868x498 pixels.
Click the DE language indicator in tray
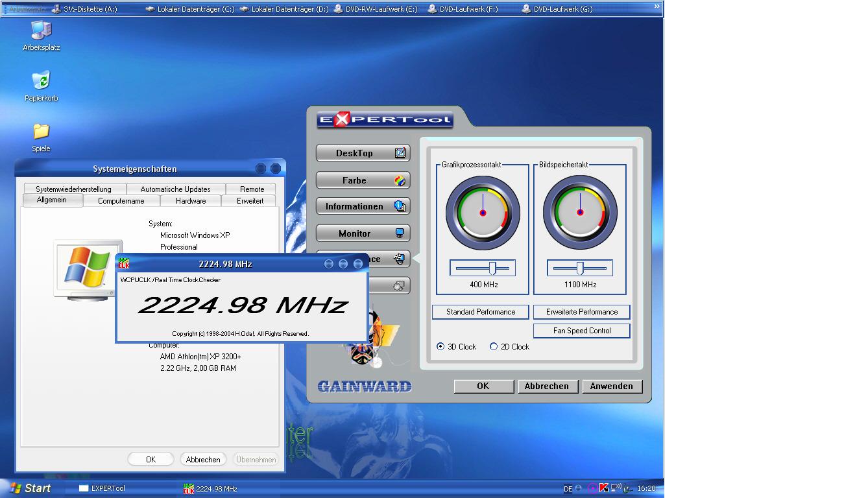pos(568,489)
